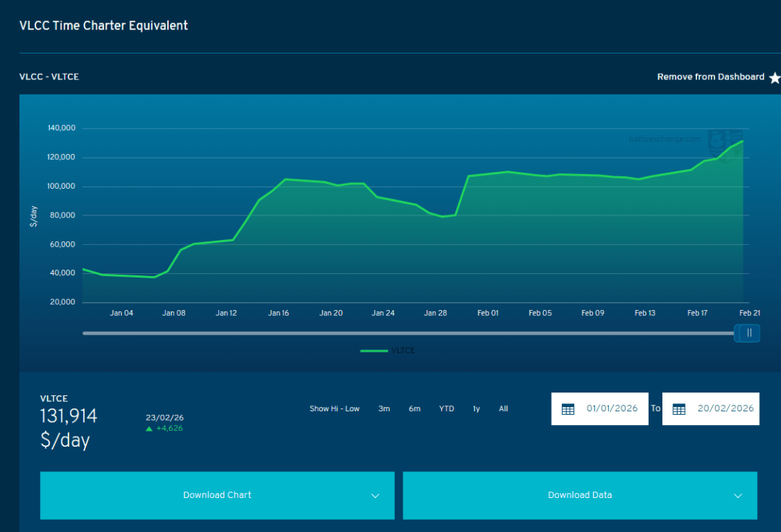The height and width of the screenshot is (532, 781).
Task: Open the calendar icon for the end date
Action: (679, 409)
